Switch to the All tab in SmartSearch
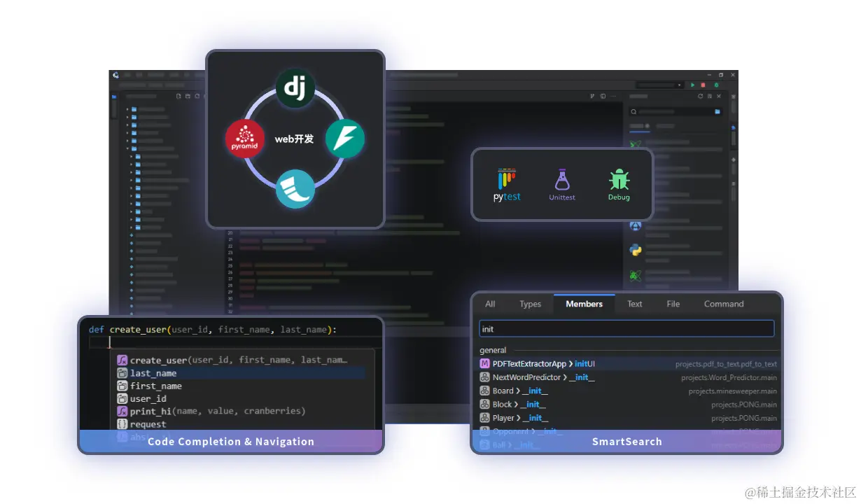861x504 pixels. click(490, 304)
